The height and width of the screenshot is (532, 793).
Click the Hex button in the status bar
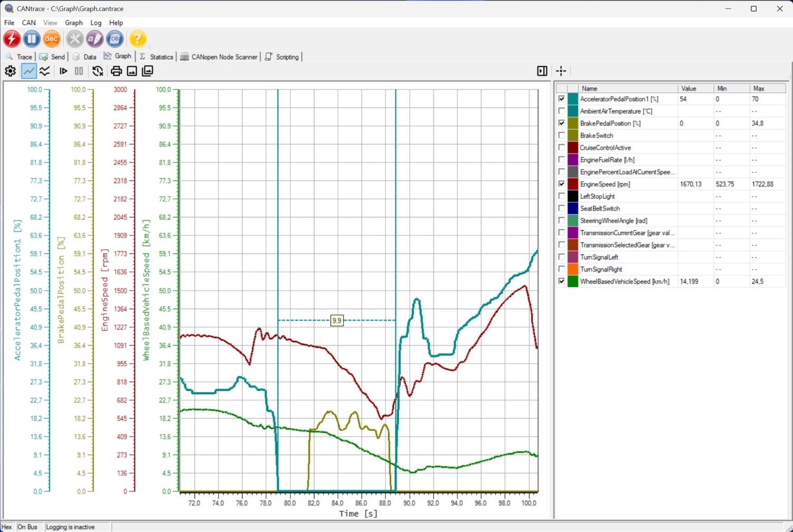coord(6,527)
